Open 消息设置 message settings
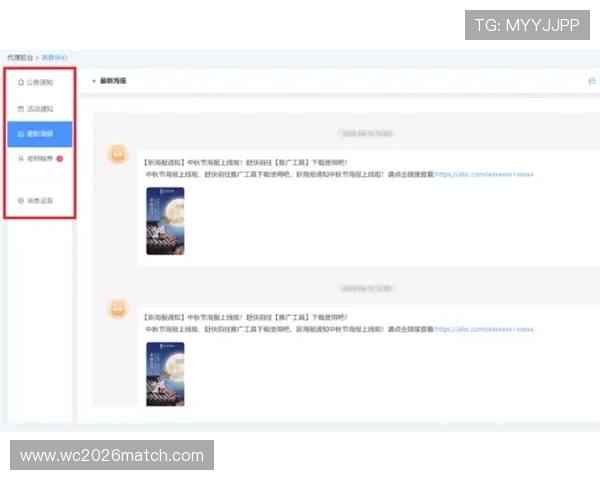 [x=40, y=201]
